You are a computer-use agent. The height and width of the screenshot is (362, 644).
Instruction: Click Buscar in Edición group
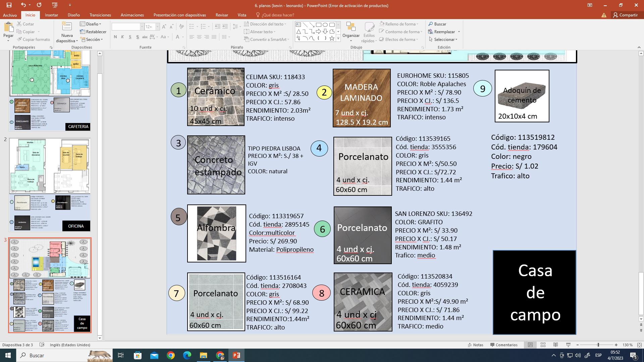coord(437,24)
